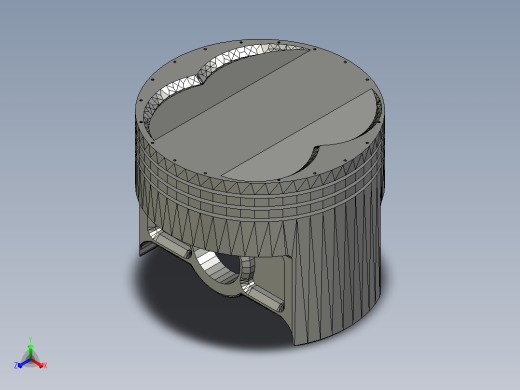Click the green Y axis of the orientation triad
This screenshot has height=390, width=520.
click(30, 350)
